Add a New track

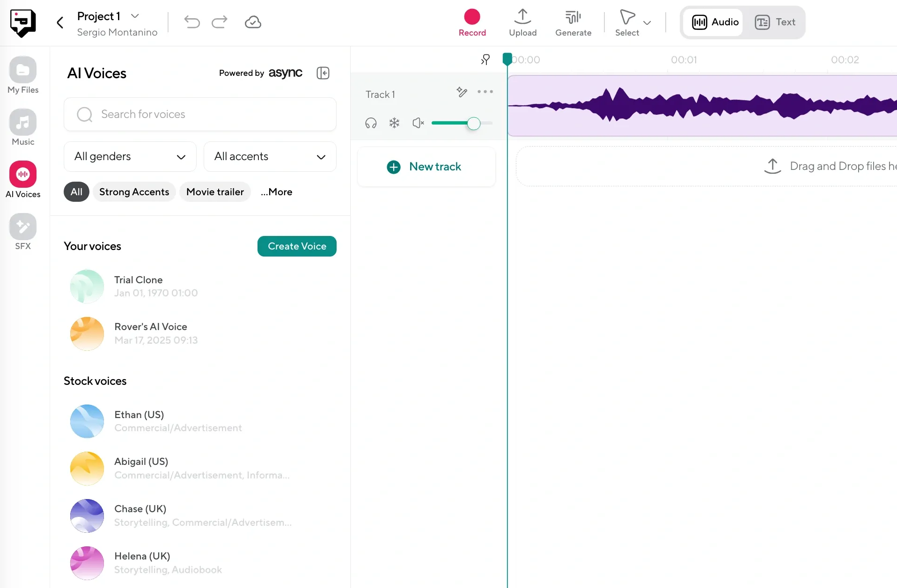pos(426,167)
